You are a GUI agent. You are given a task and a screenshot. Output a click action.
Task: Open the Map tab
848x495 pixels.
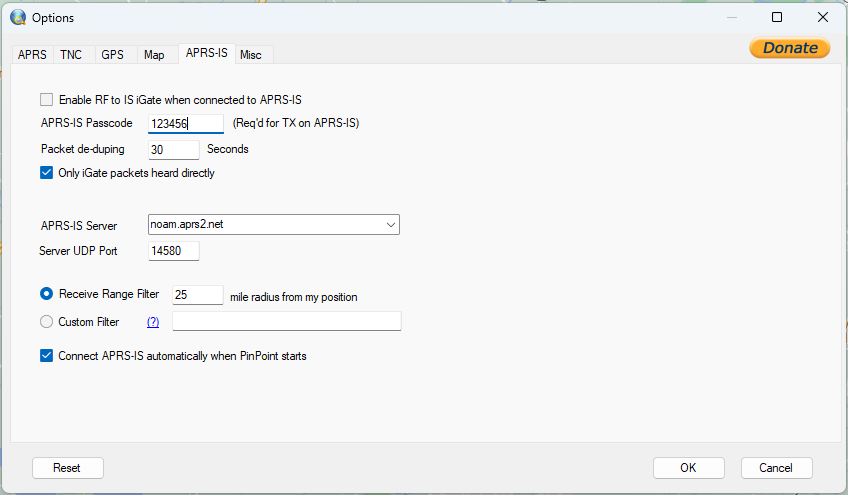tap(154, 55)
